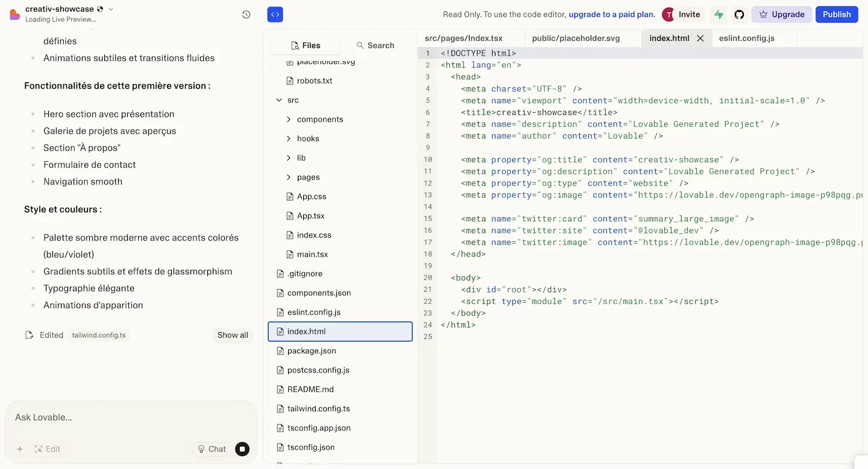Toggle the Edit visual mode button
Image resolution: width=868 pixels, height=469 pixels.
pyautogui.click(x=47, y=449)
